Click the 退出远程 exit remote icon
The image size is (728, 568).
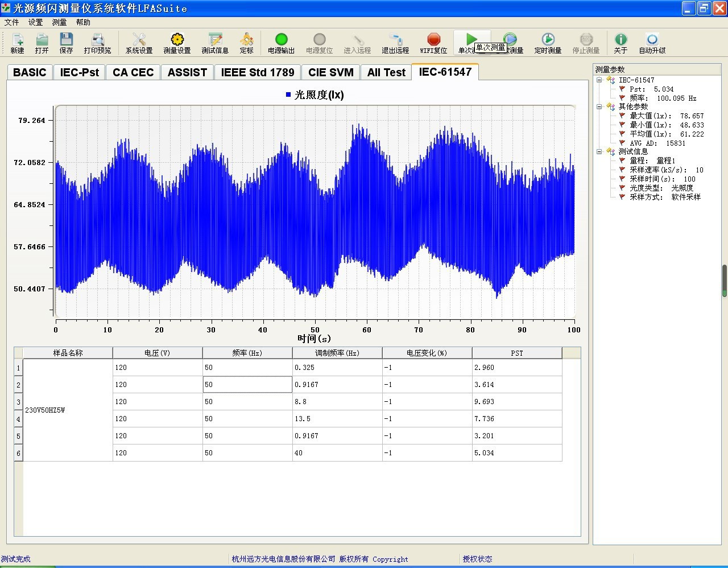396,39
